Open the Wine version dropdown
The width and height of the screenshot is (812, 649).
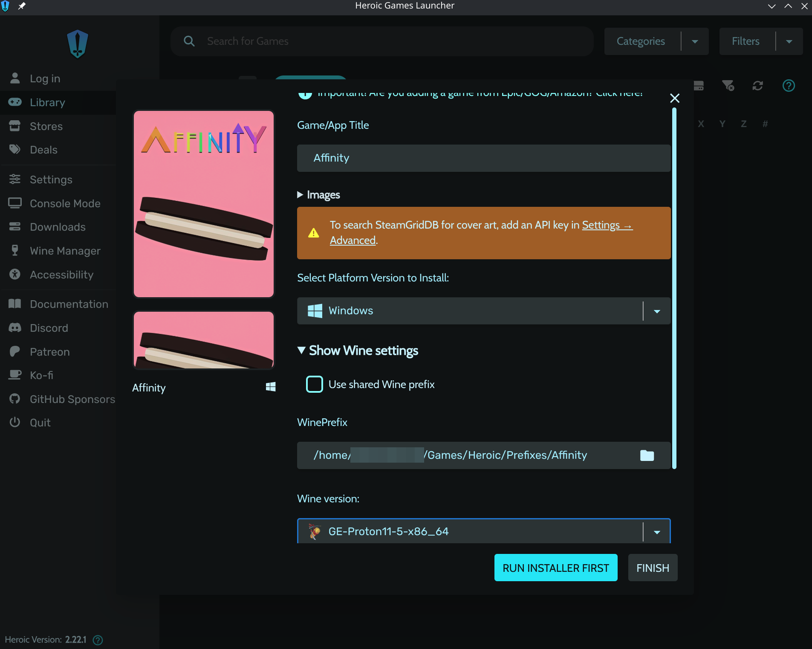pos(484,531)
